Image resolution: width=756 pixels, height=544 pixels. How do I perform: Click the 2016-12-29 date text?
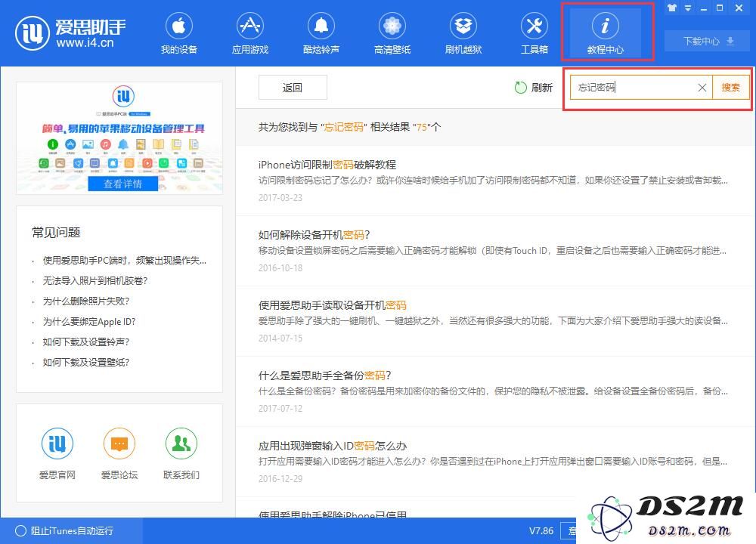tap(280, 479)
